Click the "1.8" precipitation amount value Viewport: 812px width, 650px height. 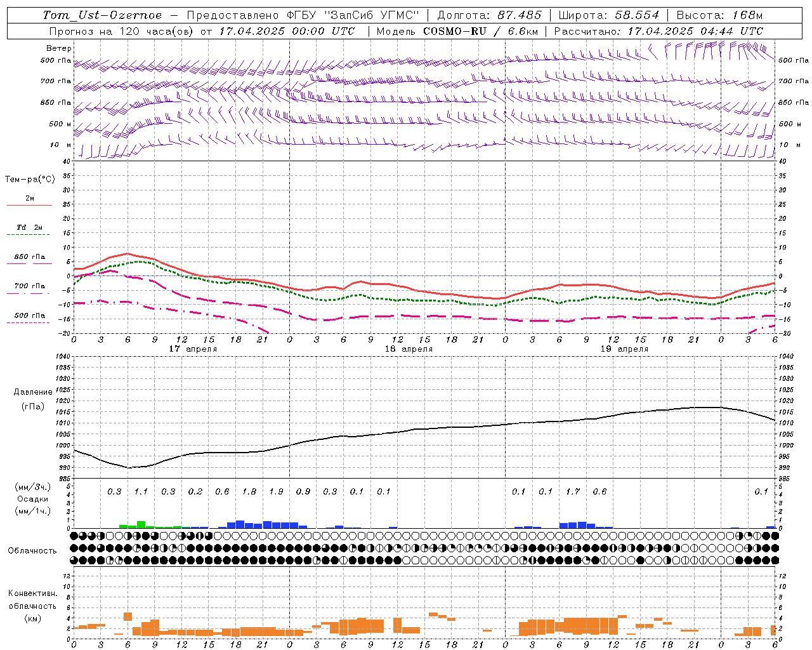249,491
